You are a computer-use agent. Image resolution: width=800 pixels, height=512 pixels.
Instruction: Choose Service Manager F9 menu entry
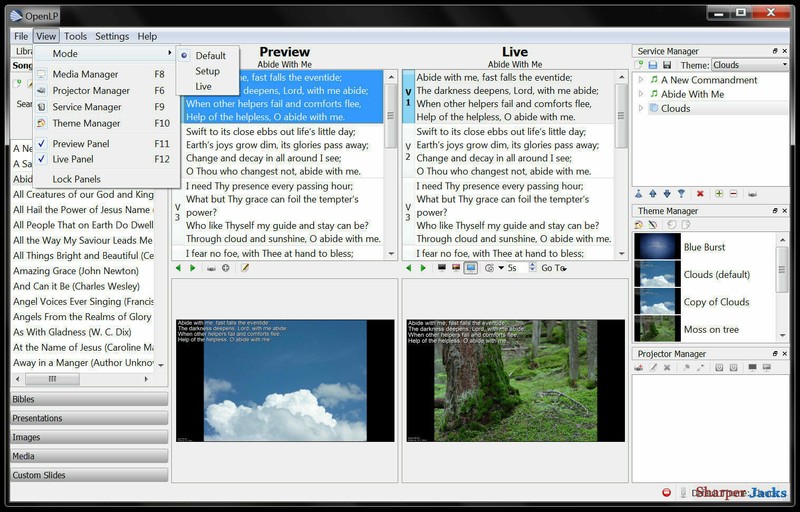[x=107, y=107]
